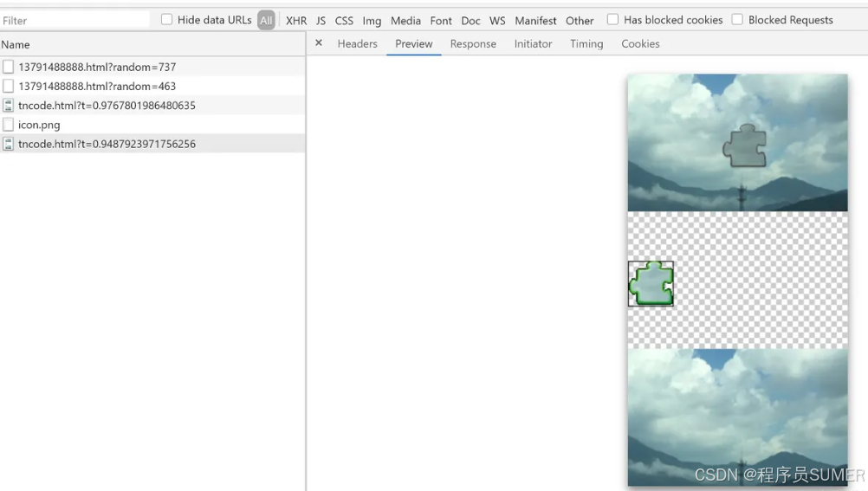The width and height of the screenshot is (868, 491).
Task: Click file icon of 13791488888.html?random=463
Action: [9, 87]
